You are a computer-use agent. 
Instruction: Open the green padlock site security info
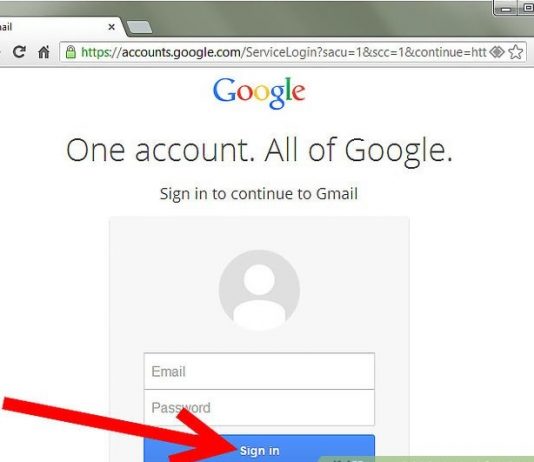pyautogui.click(x=70, y=52)
